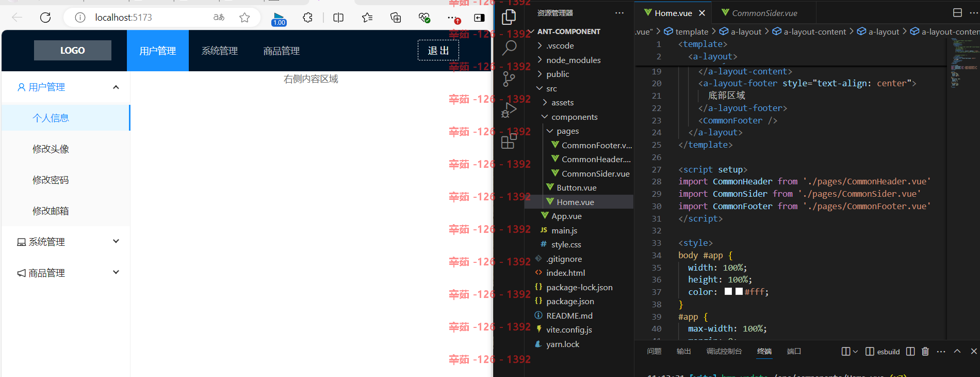Select esbuild terminal instance

click(883, 351)
